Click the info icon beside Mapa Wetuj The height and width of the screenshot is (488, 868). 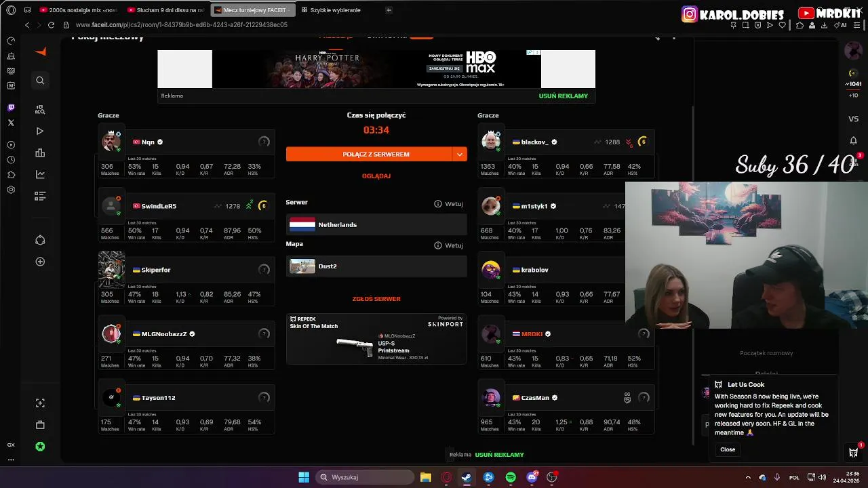[x=438, y=245]
